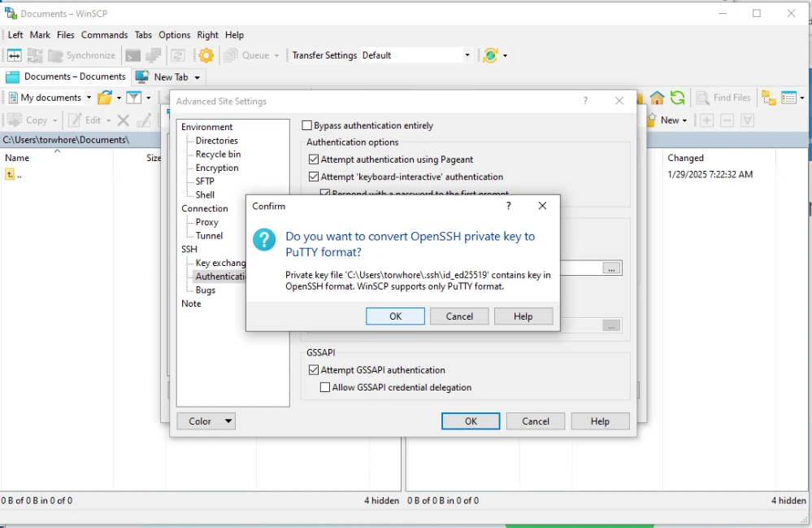Select the Tunnel tree item

[x=209, y=236]
